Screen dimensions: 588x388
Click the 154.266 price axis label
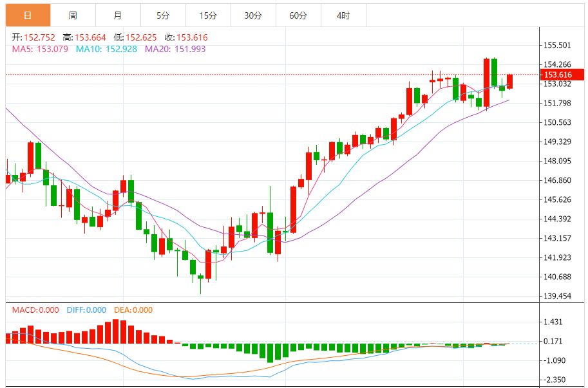click(x=557, y=64)
